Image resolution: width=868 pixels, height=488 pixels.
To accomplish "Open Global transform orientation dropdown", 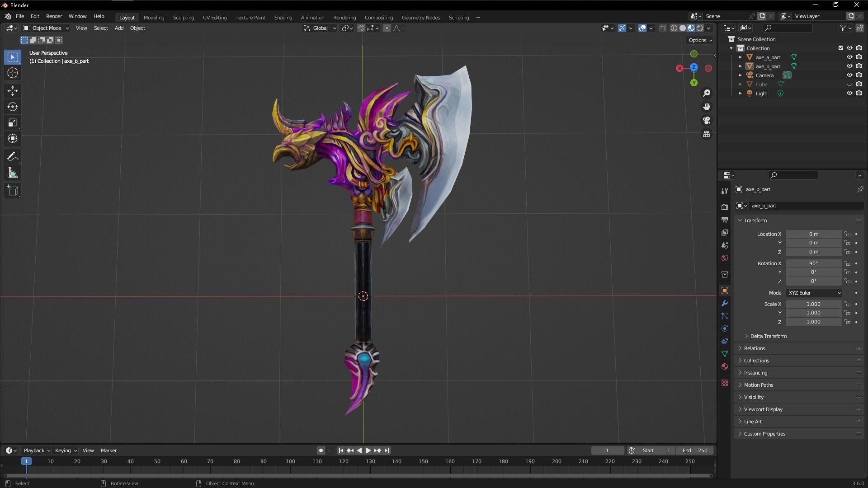I will pos(320,28).
